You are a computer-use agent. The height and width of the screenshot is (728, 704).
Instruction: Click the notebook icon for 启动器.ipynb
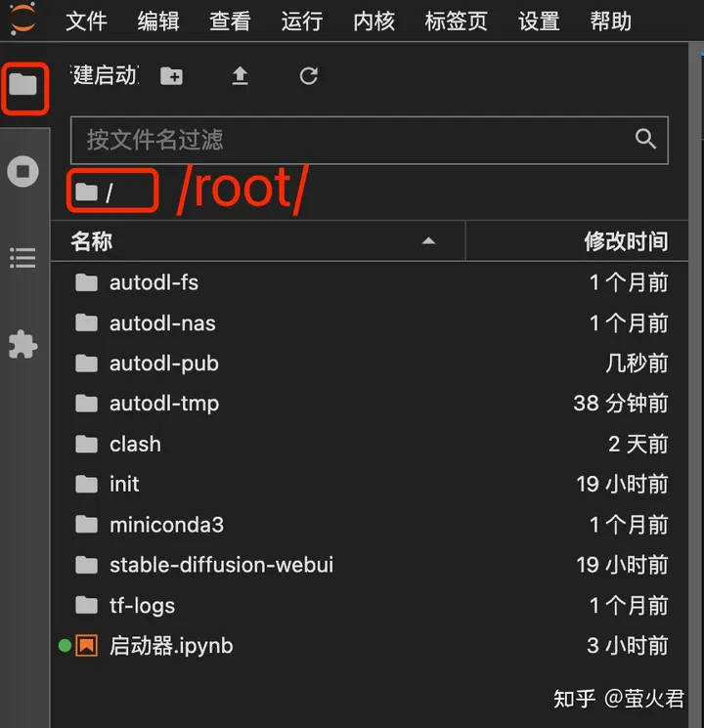point(86,645)
